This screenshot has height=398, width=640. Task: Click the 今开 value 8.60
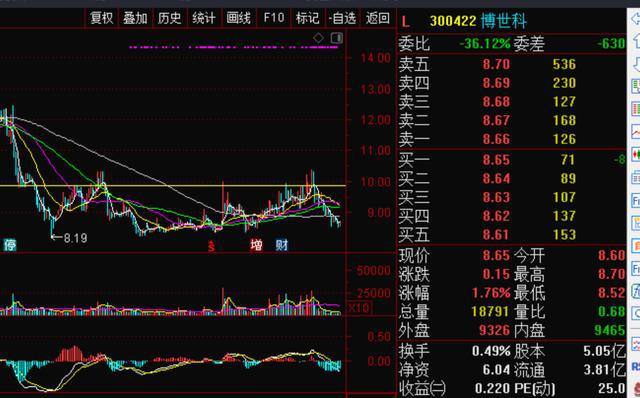point(611,256)
